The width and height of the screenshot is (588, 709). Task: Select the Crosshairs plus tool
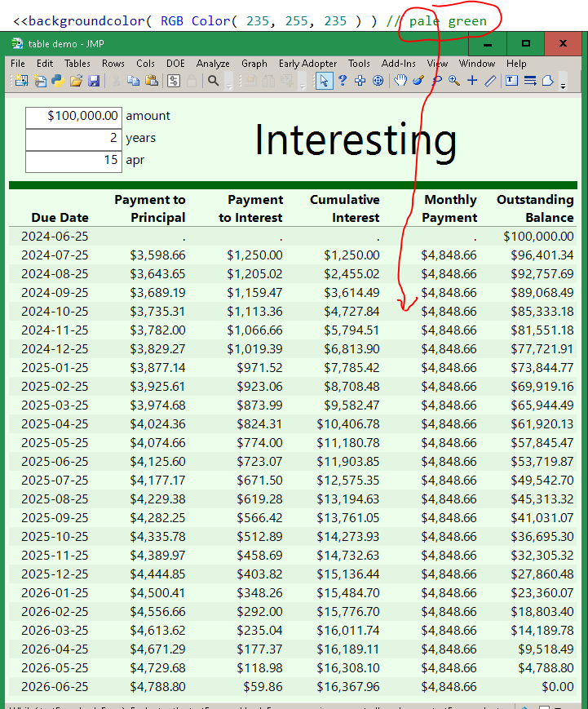[472, 81]
